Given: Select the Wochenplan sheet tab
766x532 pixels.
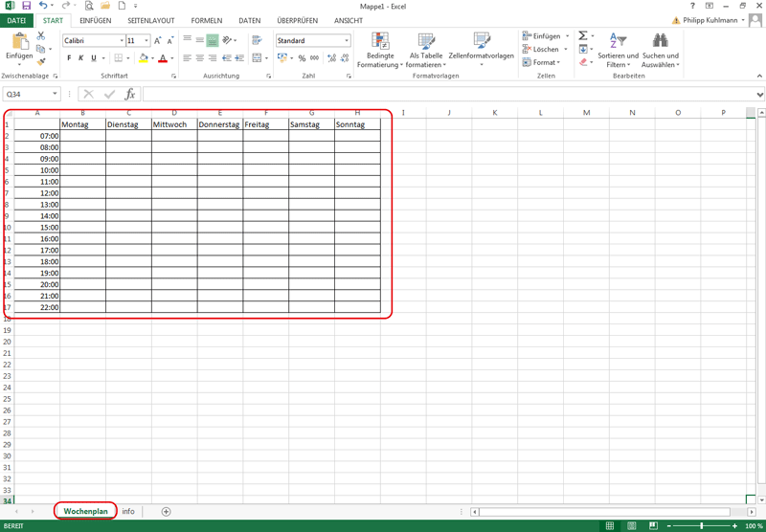Looking at the screenshot, I should 85,512.
